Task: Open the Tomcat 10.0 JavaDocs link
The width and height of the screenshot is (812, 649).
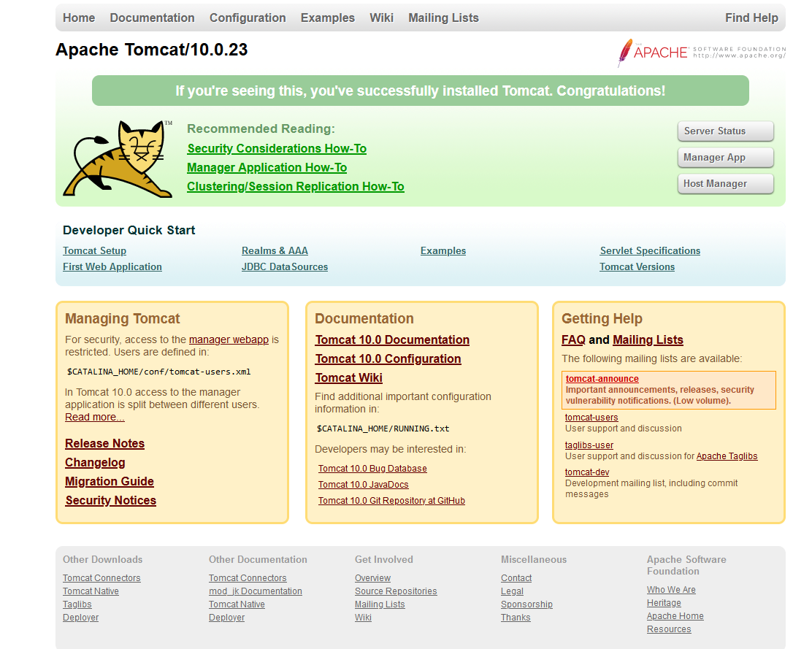Action: 363,485
